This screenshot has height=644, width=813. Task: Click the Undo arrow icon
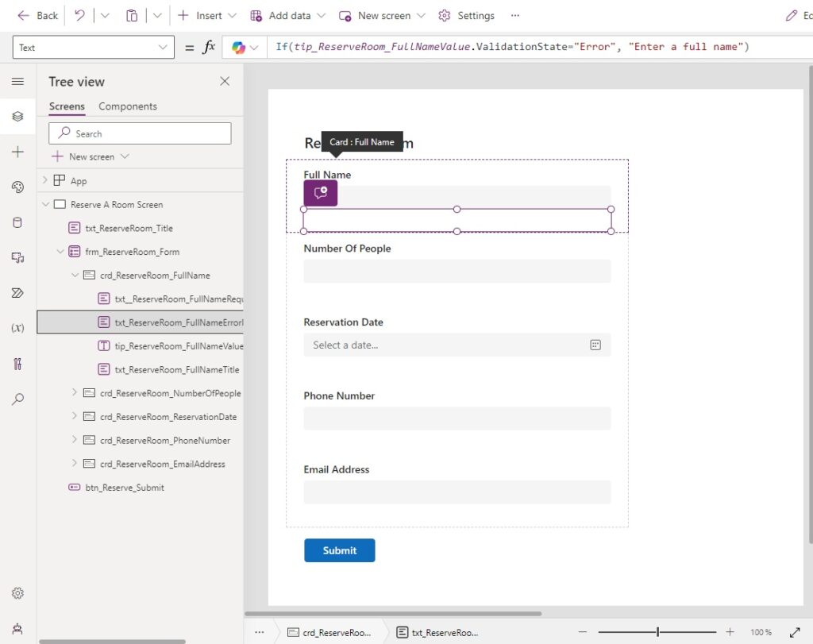tap(79, 16)
